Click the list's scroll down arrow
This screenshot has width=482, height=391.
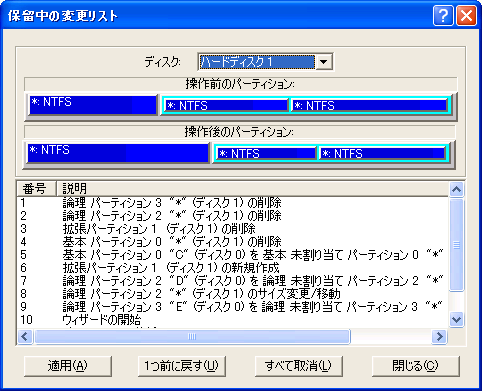[456, 320]
